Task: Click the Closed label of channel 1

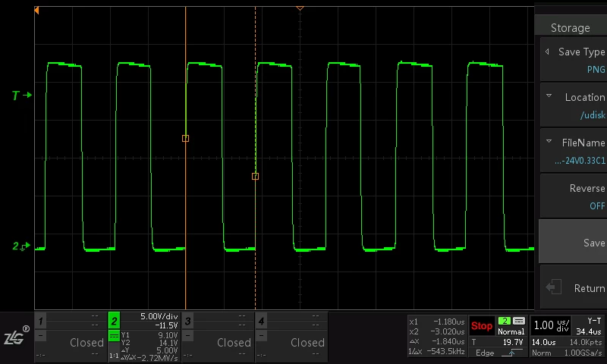Action: point(86,343)
